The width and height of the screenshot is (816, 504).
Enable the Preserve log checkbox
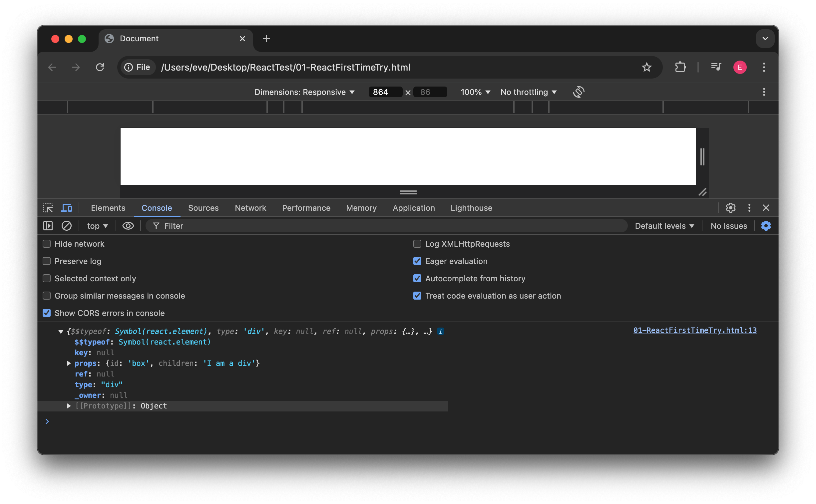46,261
